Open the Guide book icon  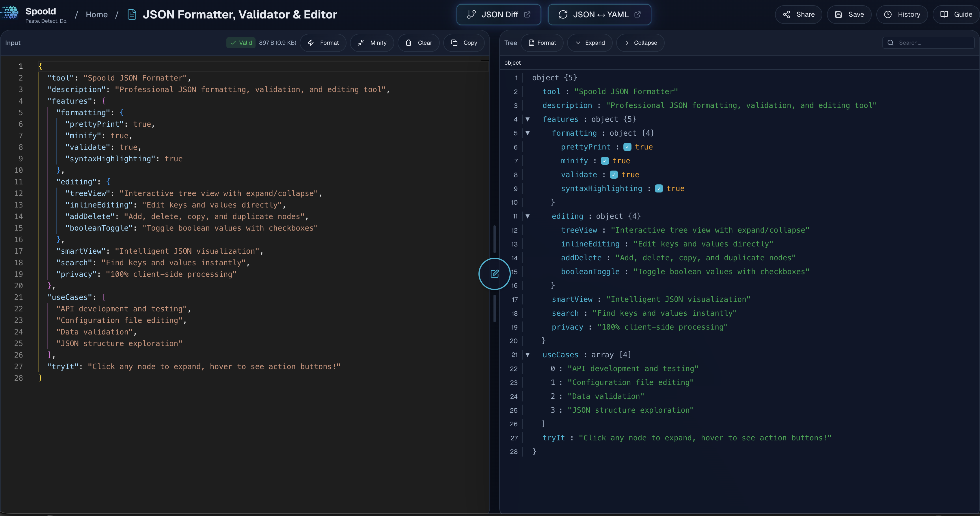click(944, 14)
